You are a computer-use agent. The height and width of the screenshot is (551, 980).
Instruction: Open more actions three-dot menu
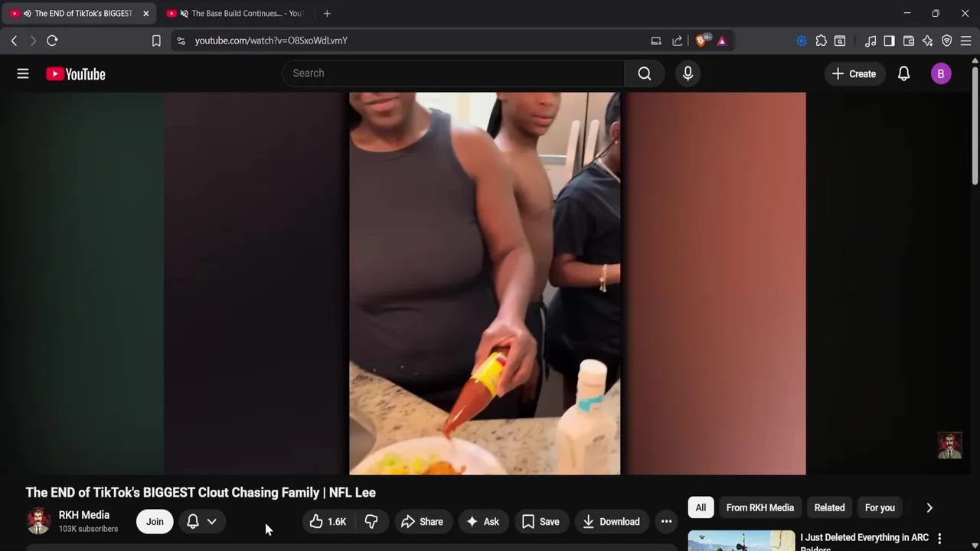click(667, 522)
